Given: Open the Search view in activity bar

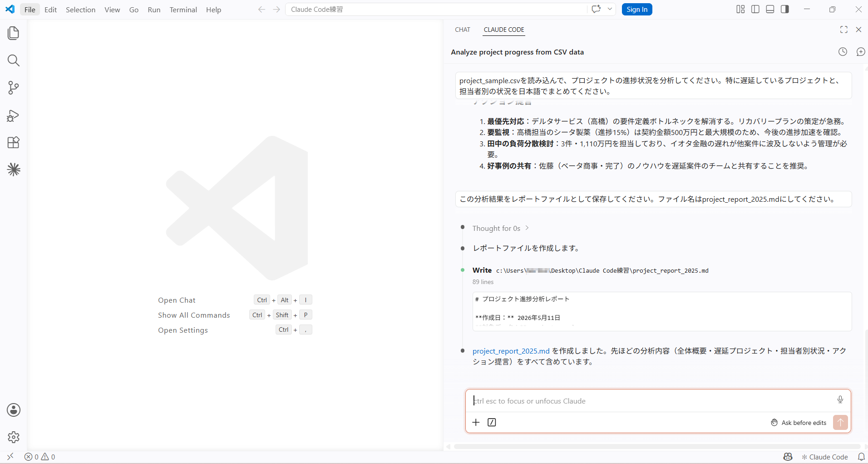Looking at the screenshot, I should (14, 60).
